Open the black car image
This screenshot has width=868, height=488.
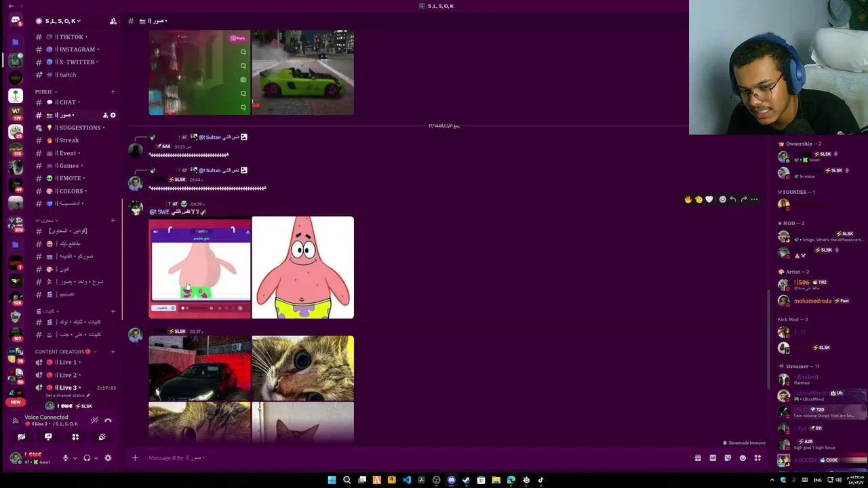point(199,368)
